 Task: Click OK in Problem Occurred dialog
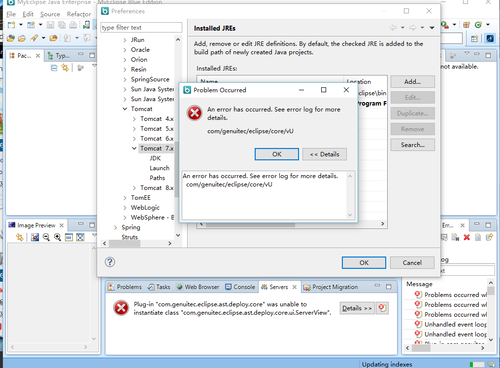click(277, 154)
